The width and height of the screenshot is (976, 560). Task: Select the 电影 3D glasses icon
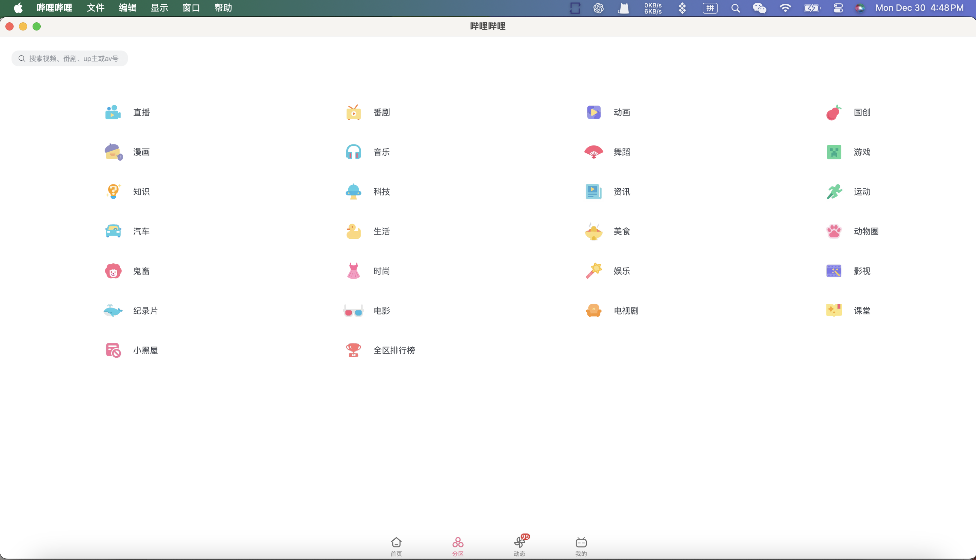[x=353, y=311]
